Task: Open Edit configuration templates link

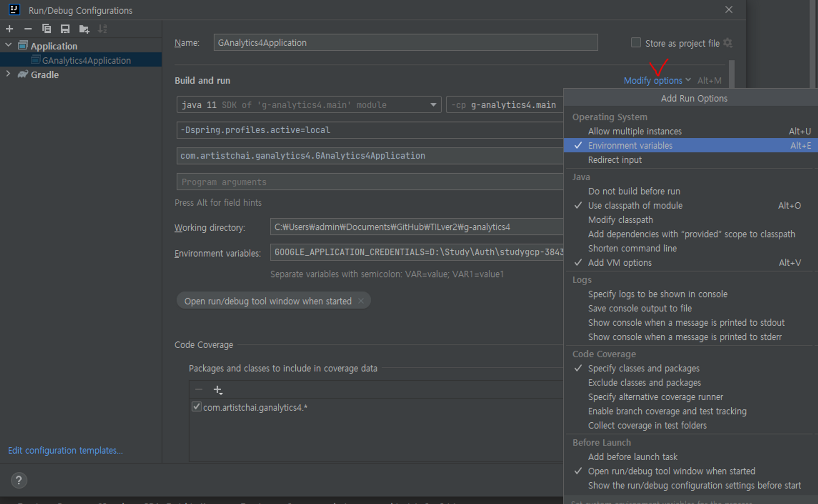Action: pyautogui.click(x=65, y=450)
